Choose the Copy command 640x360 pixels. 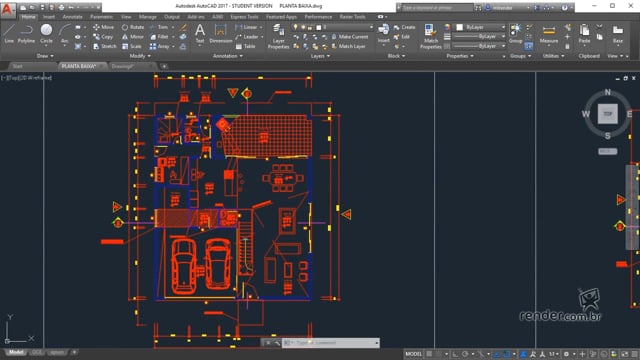[x=103, y=37]
